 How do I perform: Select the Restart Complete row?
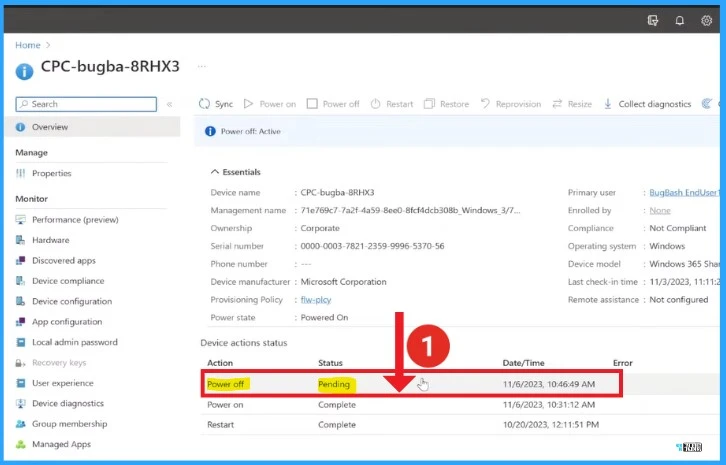click(460, 425)
